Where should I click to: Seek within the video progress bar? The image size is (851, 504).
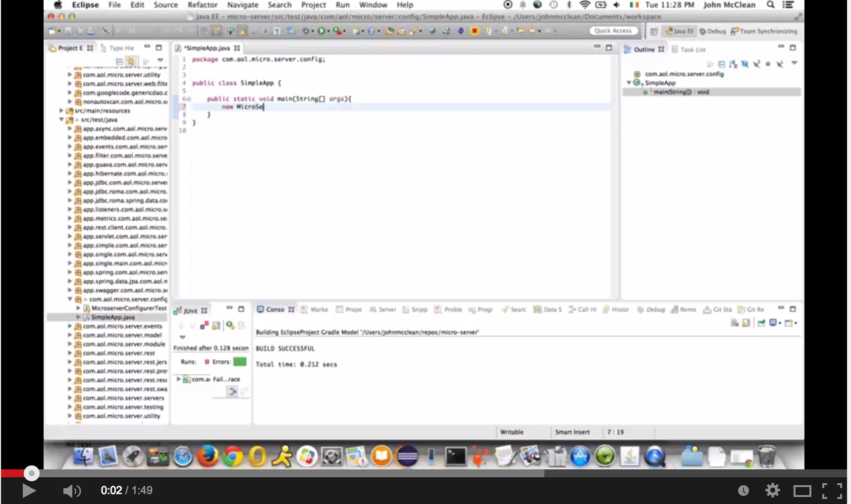pyautogui.click(x=424, y=473)
